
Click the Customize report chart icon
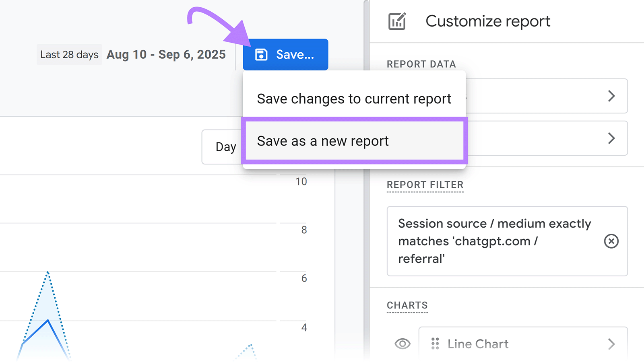click(397, 21)
